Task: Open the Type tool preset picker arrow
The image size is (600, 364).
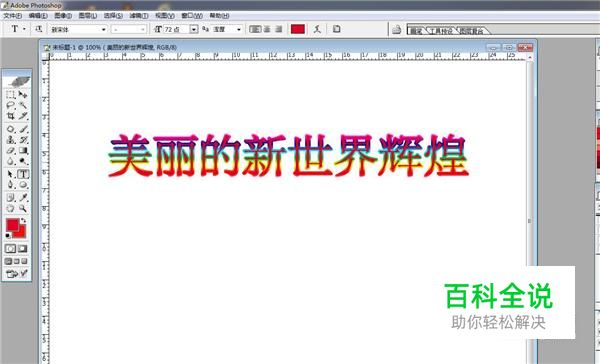Action: click(x=24, y=29)
